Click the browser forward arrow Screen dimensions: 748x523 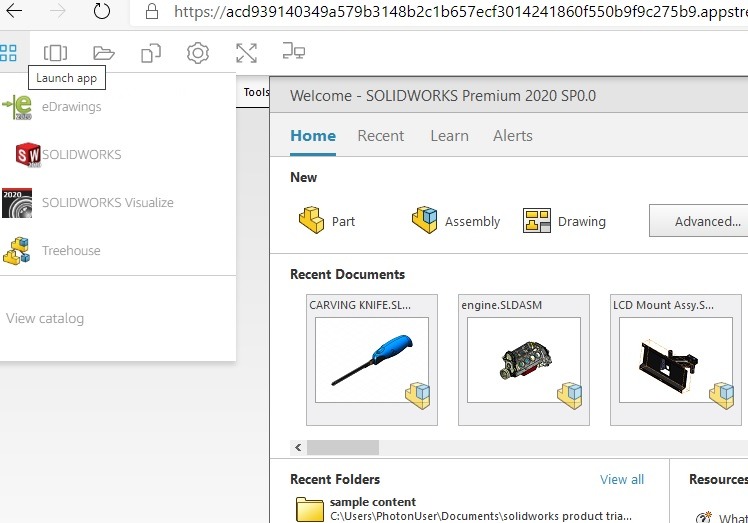click(58, 10)
